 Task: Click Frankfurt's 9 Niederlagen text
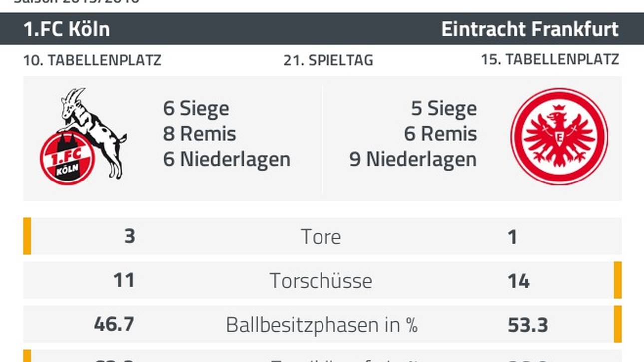tap(413, 159)
